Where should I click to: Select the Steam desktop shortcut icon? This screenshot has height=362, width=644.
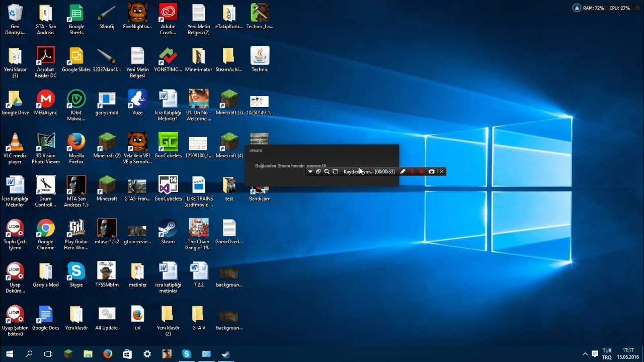168,231
